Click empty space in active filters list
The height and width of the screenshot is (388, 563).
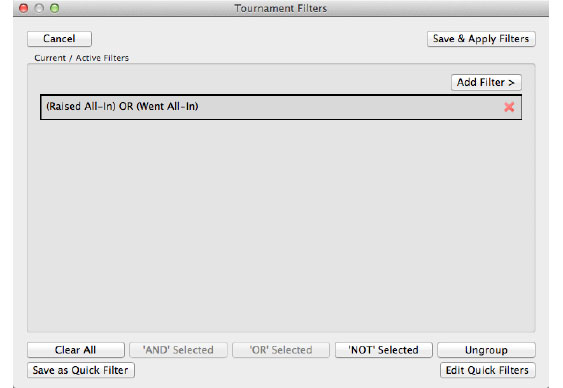pos(281,226)
